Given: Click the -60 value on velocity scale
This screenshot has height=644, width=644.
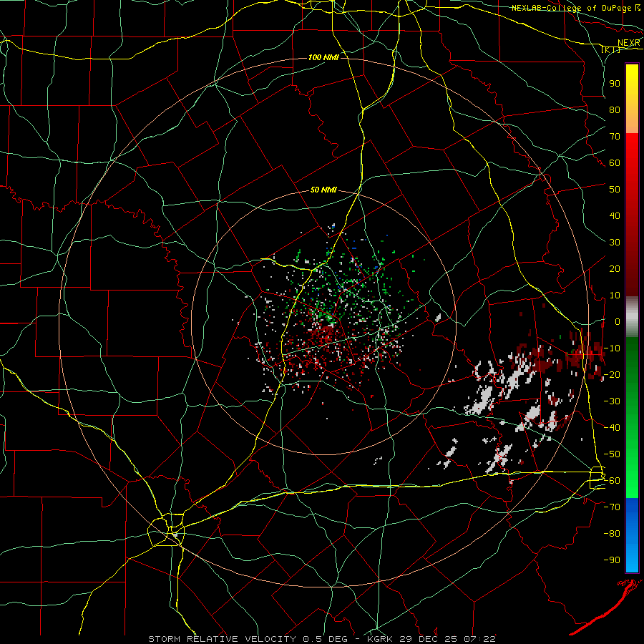Looking at the screenshot, I should tap(613, 481).
